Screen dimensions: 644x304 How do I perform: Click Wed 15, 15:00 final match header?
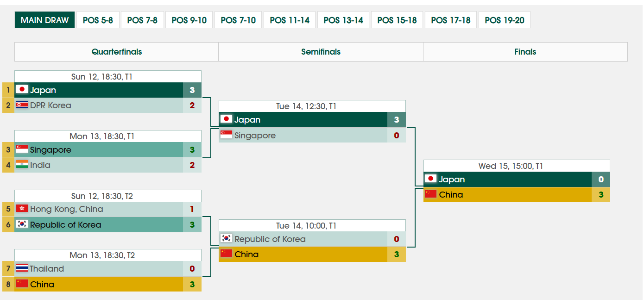[x=517, y=166]
